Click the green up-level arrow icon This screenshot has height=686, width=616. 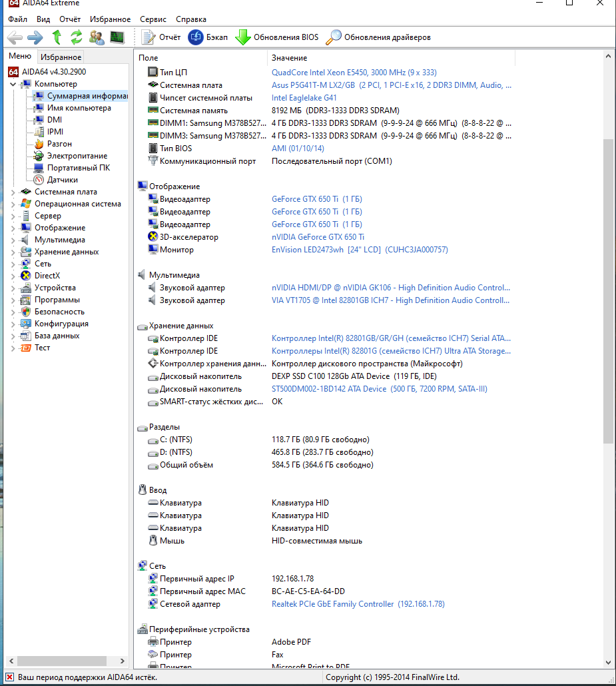(x=57, y=37)
